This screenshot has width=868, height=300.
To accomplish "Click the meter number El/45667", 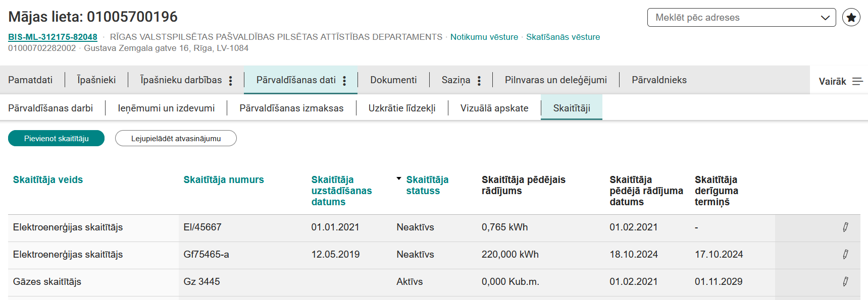I will click(202, 227).
